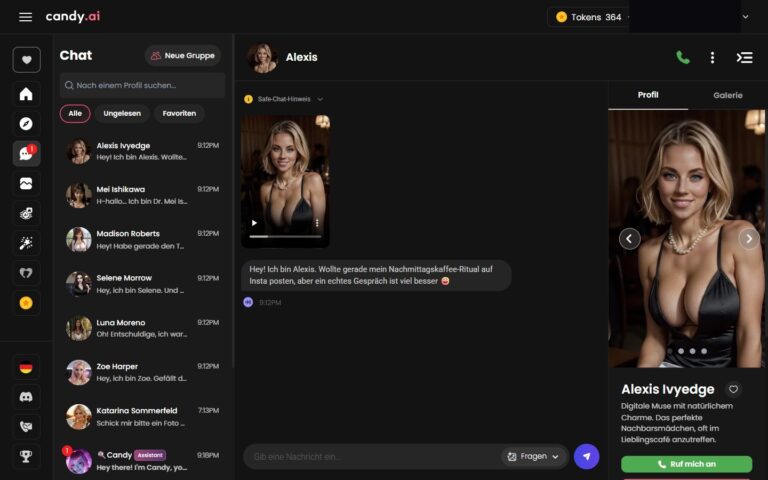The height and width of the screenshot is (480, 768).
Task: Open the heart favorites sidebar icon
Action: (26, 60)
